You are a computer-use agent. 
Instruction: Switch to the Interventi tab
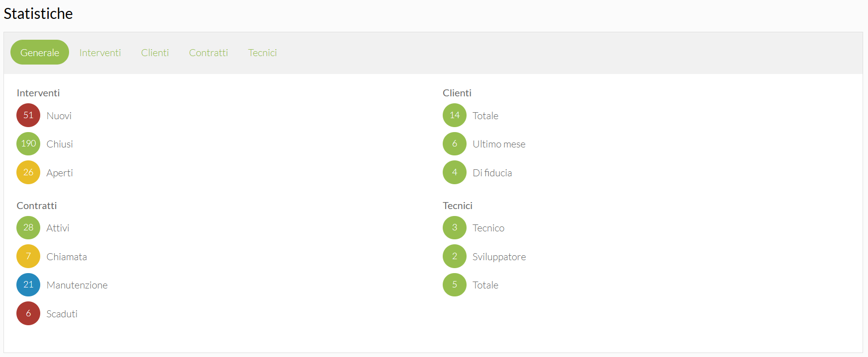point(100,53)
